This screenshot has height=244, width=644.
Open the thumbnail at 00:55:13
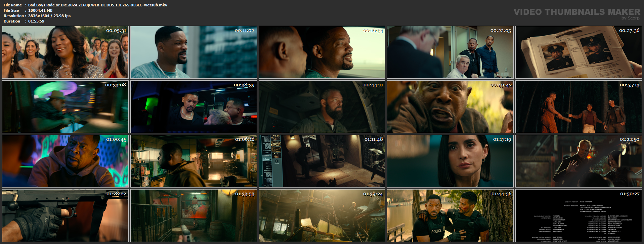point(578,107)
